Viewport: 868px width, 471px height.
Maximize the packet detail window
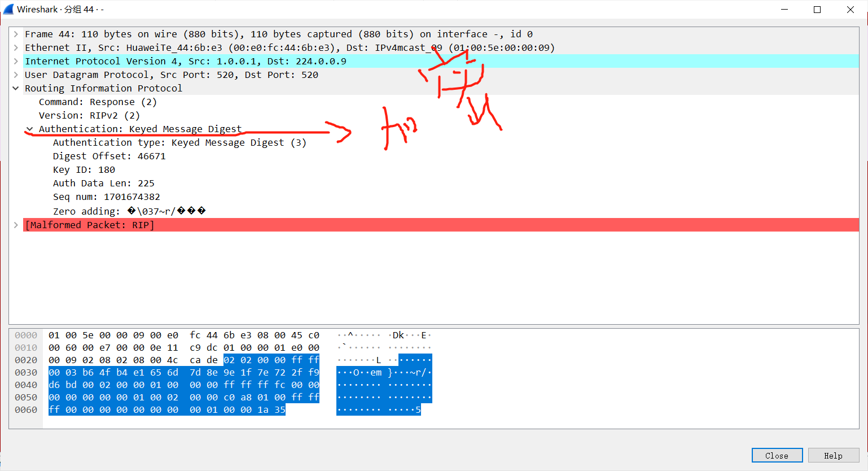[817, 10]
